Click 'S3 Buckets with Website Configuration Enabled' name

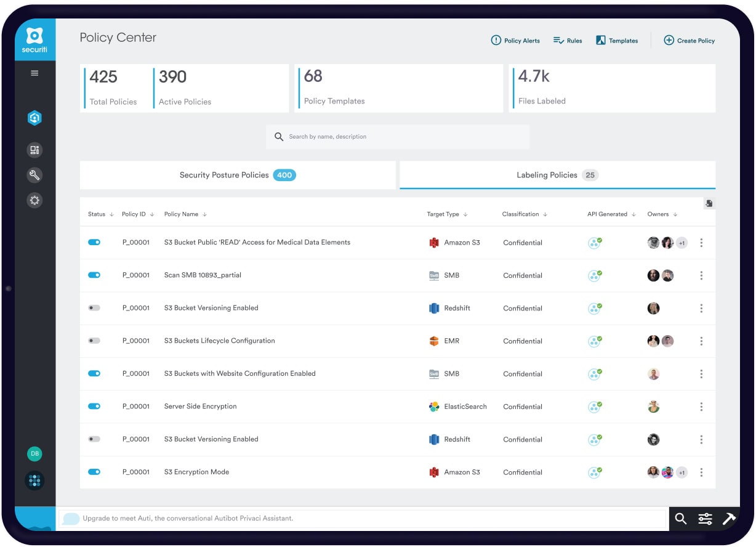239,374
